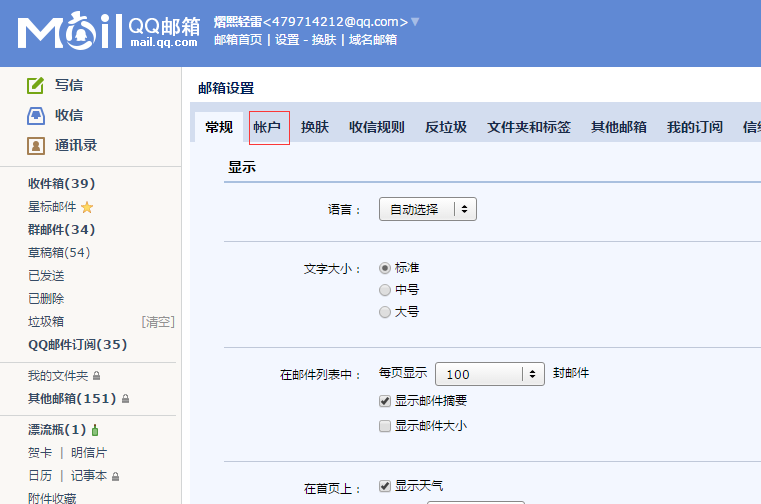Open the 记事本 link

pyautogui.click(x=89, y=476)
